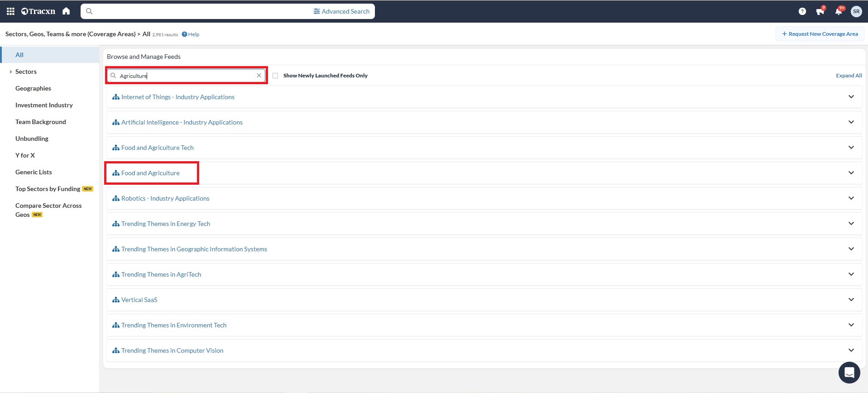Open Advanced Search options
Screen dimensions: 868x393
(x=341, y=11)
